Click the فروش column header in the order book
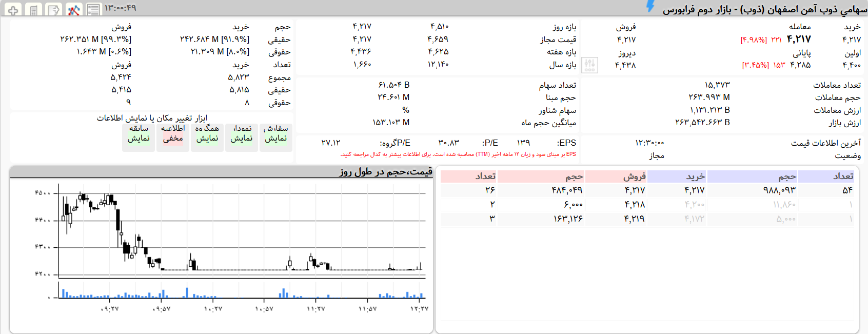This screenshot has height=334, width=868. click(x=616, y=176)
